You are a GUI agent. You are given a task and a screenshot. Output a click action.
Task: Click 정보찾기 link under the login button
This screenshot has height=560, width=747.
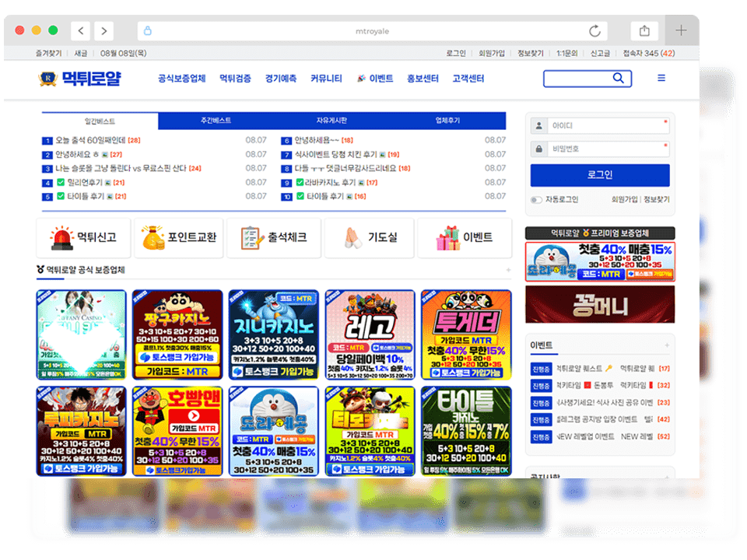coord(657,200)
